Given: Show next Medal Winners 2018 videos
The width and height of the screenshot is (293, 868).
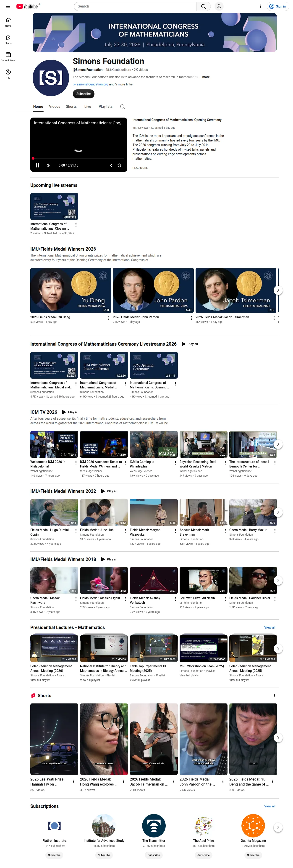Looking at the screenshot, I should 278,580.
